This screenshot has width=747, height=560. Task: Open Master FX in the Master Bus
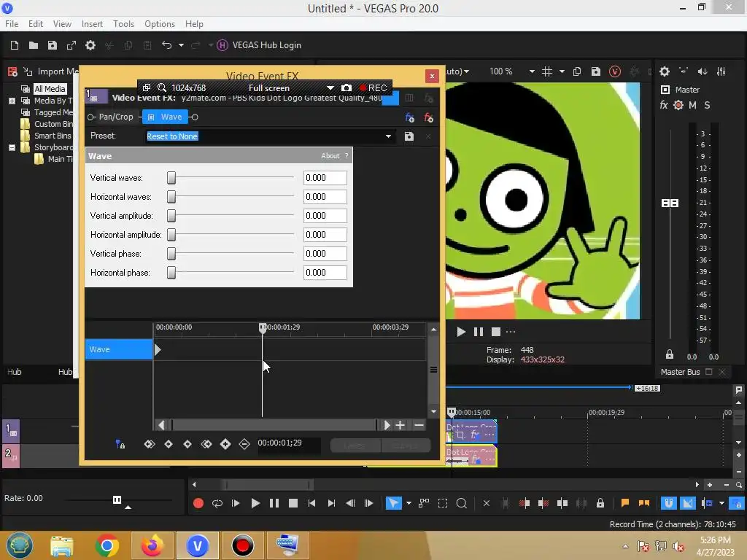click(x=664, y=105)
